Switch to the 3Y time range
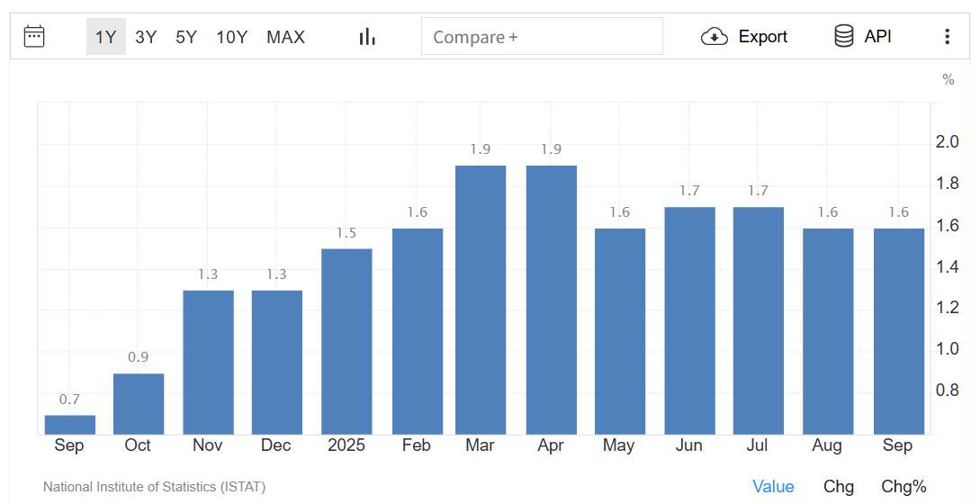Image resolution: width=980 pixels, height=504 pixels. tap(146, 37)
